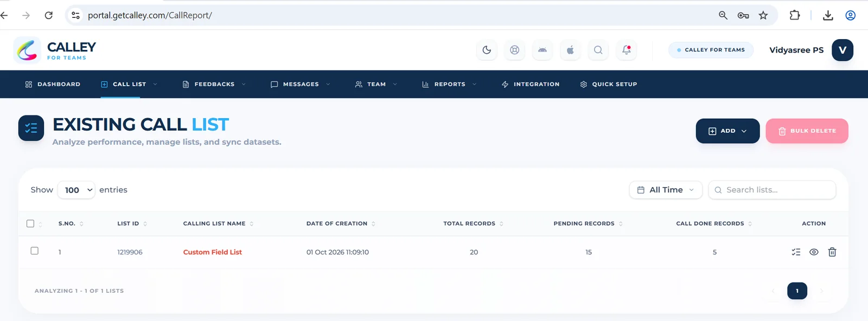
Task: Click the Calley For Teams badge
Action: (711, 50)
